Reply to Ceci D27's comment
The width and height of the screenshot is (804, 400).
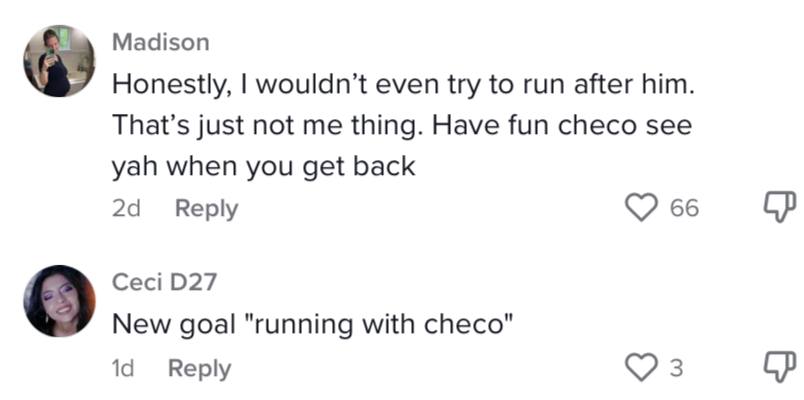[x=199, y=369]
